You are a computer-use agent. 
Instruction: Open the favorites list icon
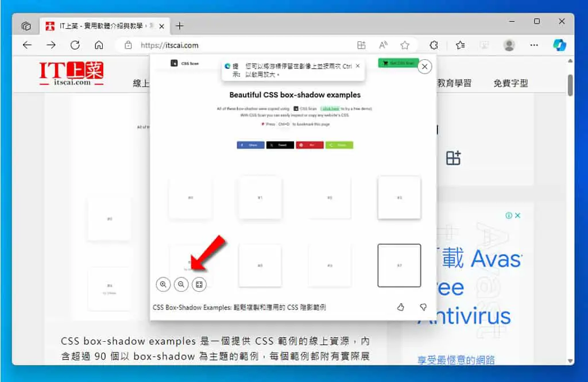pyautogui.click(x=460, y=45)
